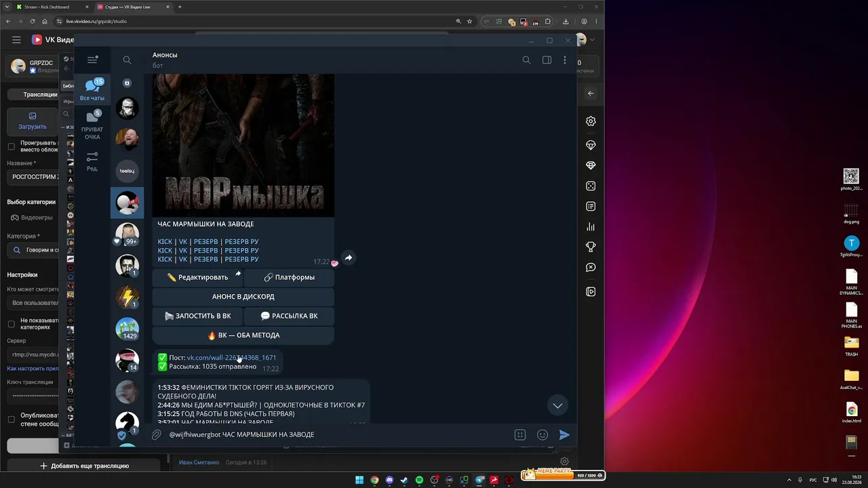Open the emoji picker smiley icon
The image size is (868, 488).
coord(542,434)
